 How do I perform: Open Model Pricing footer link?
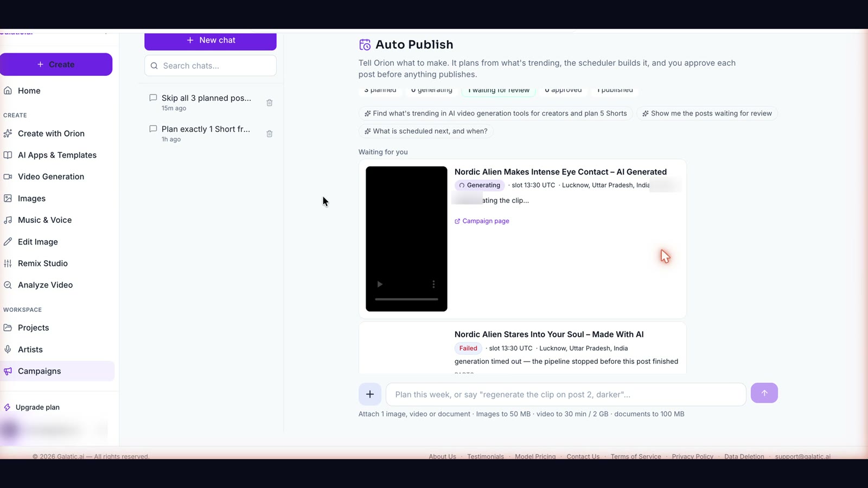(x=535, y=456)
